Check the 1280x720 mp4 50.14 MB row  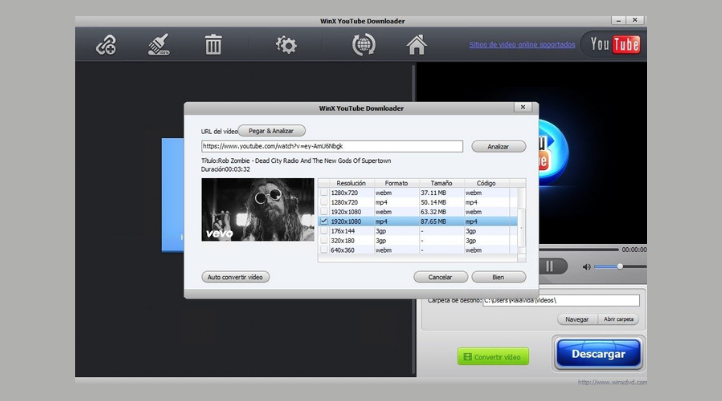point(324,202)
